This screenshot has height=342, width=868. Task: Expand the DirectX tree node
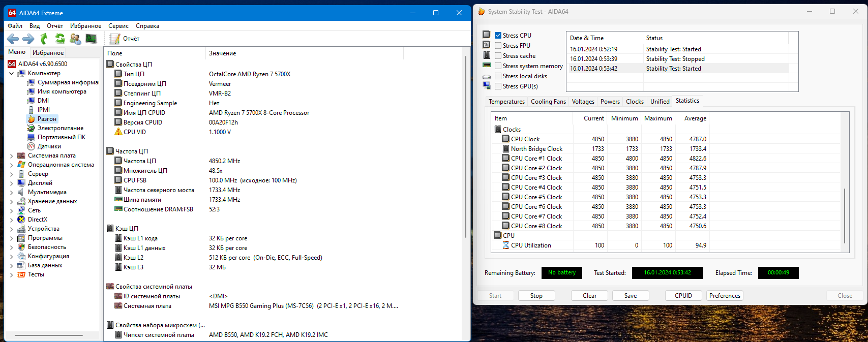[x=12, y=220]
